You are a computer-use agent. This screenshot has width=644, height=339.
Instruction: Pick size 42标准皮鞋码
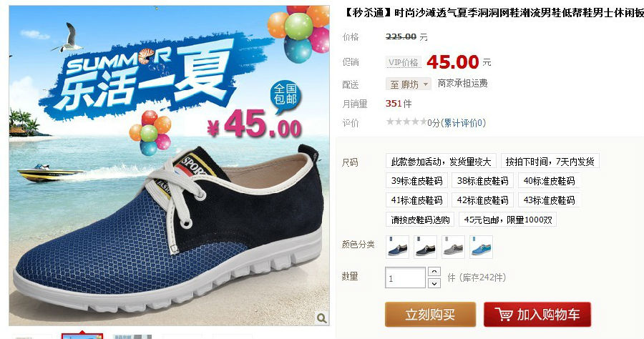(x=482, y=200)
